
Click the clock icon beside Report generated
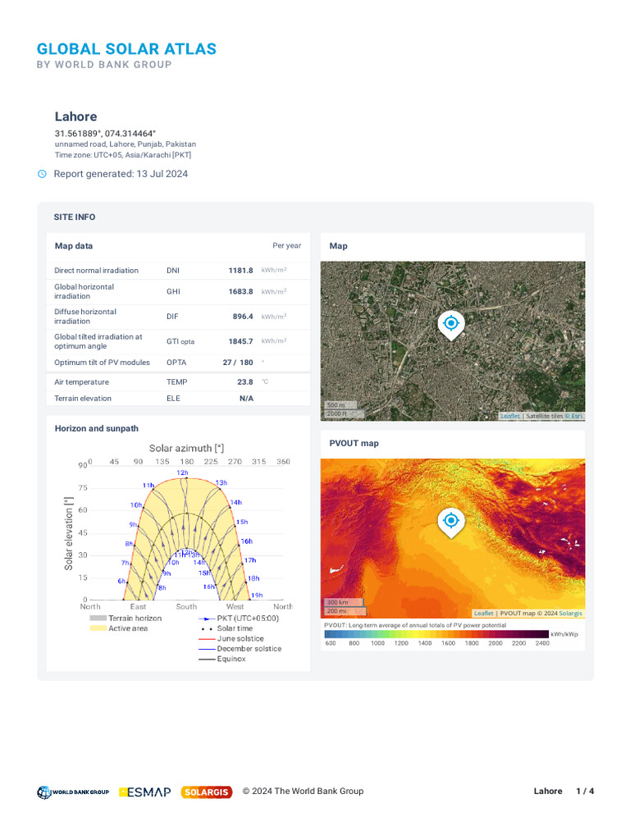coord(42,174)
